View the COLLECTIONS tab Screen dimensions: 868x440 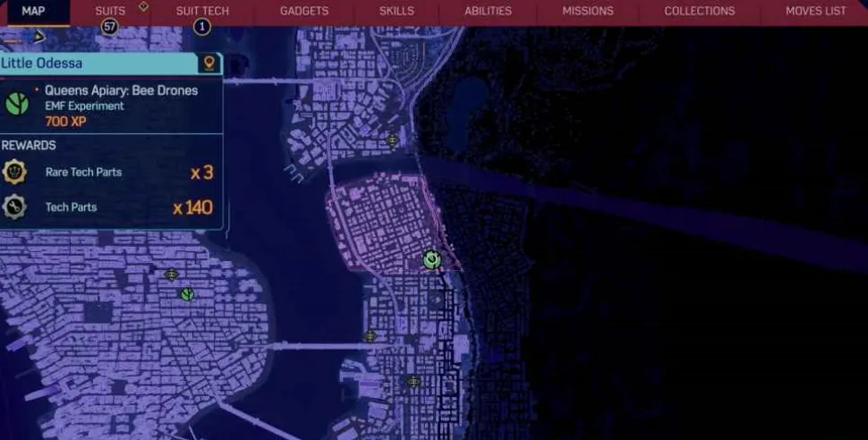point(700,11)
